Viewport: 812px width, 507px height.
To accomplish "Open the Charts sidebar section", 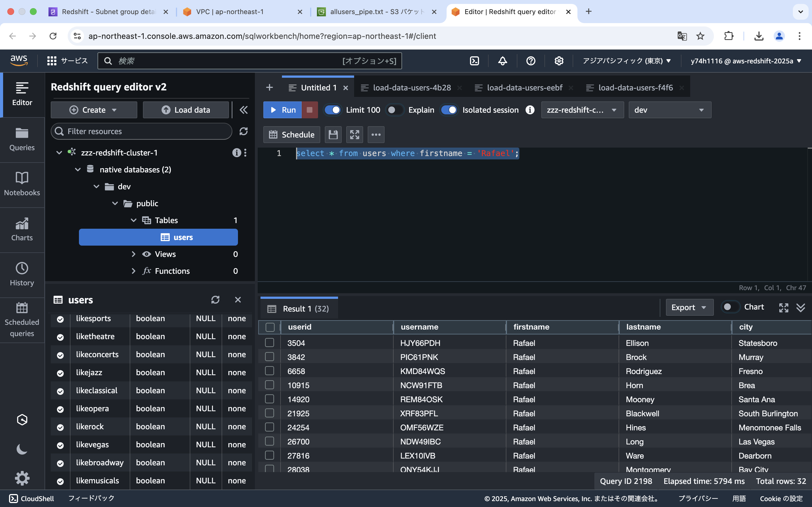I will [22, 230].
